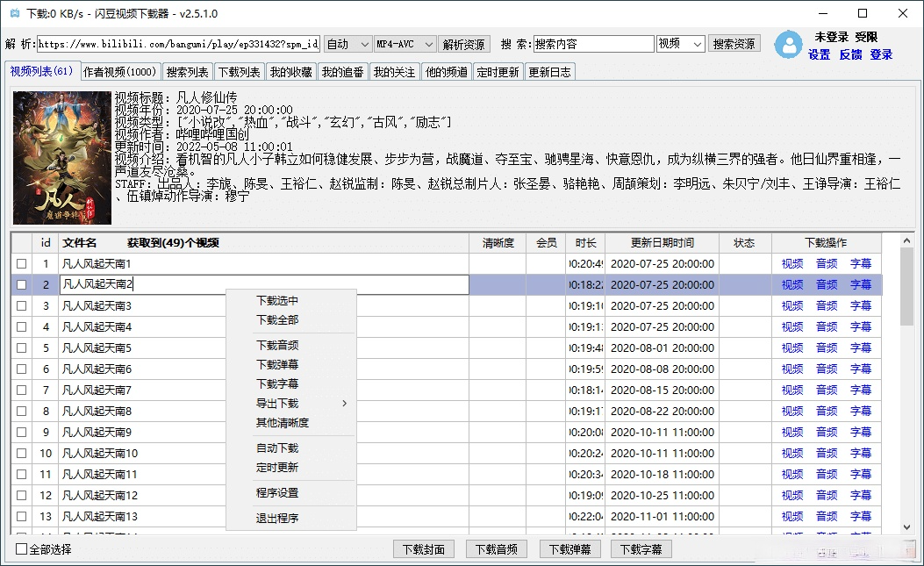Click the 搜索内容 search input field
Viewport: 924px width, 566px height.
tap(593, 44)
